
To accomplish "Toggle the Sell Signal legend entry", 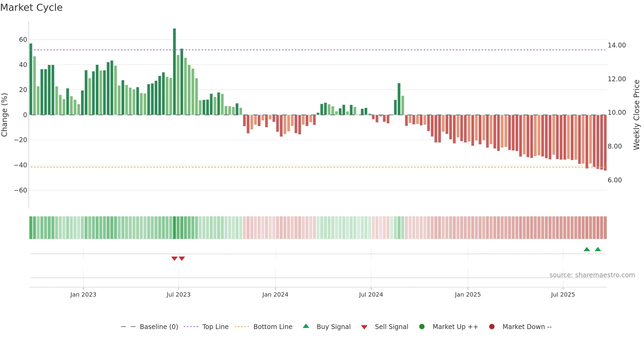I will click(x=385, y=327).
